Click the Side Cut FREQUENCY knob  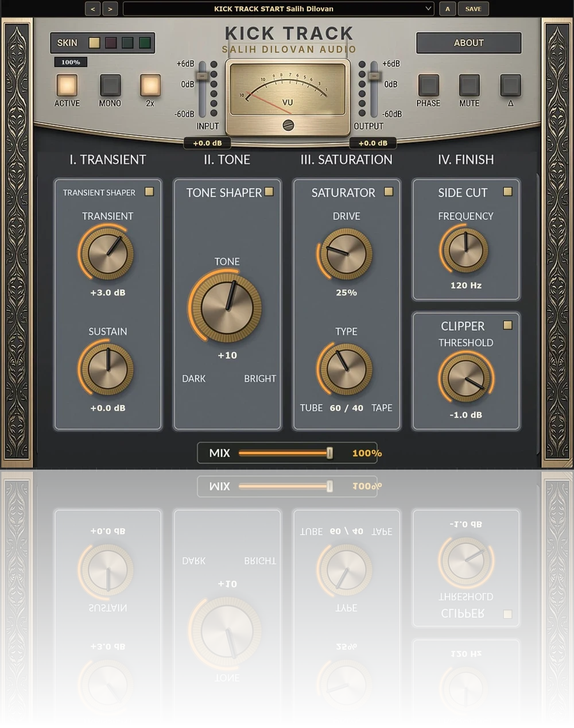pyautogui.click(x=466, y=249)
